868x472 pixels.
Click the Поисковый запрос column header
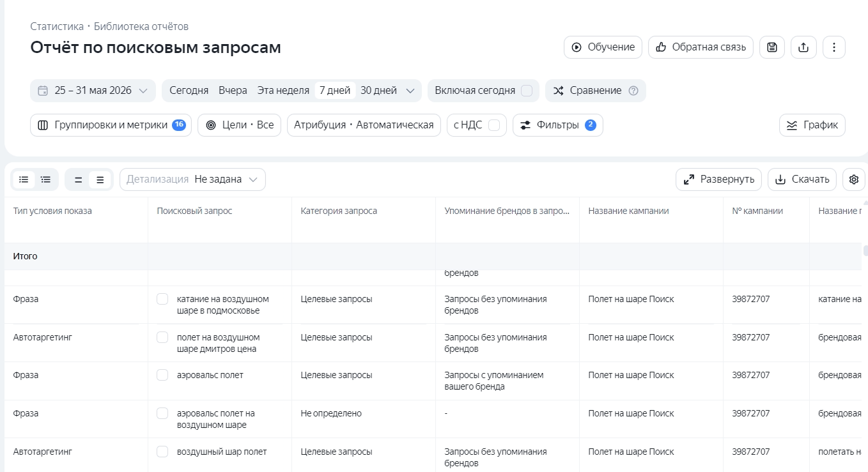coord(194,211)
